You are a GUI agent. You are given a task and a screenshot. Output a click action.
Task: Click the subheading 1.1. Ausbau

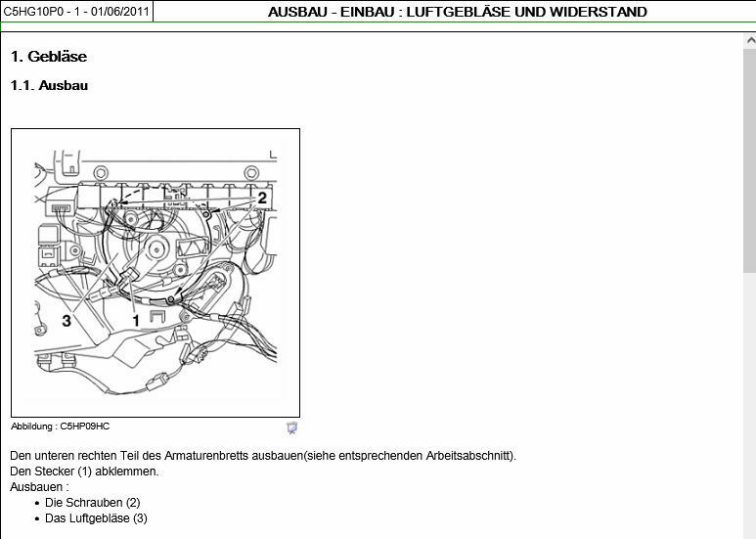[49, 85]
